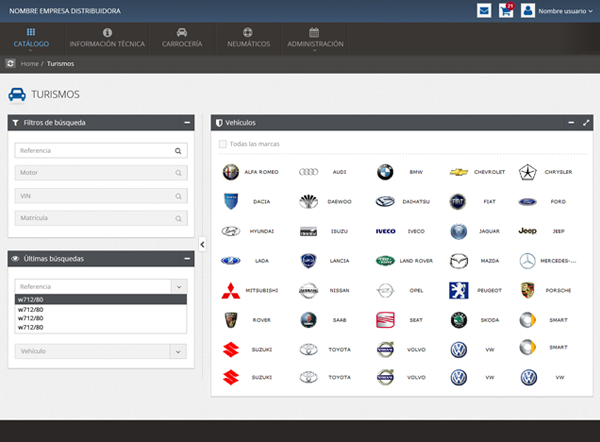Pick the Peugeot brand logo
The width and height of the screenshot is (600, 442).
click(458, 291)
